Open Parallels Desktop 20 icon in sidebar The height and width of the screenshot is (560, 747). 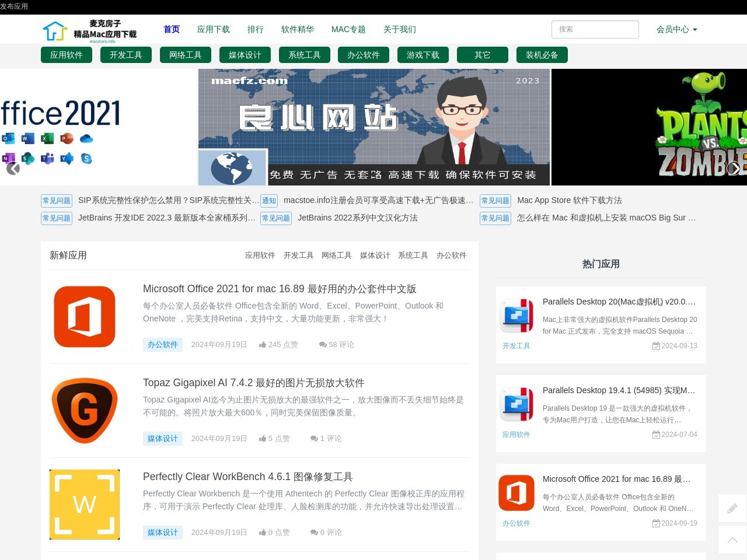[516, 316]
